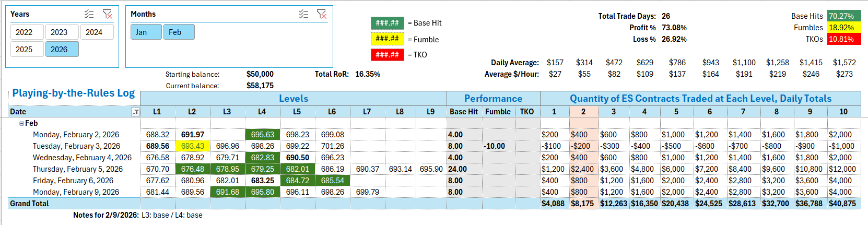Click the green Base Hit legend swatch

(387, 23)
